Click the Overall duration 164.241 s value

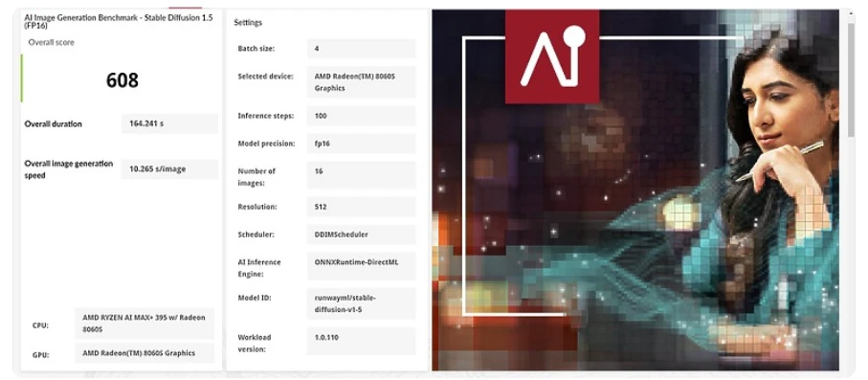point(169,123)
